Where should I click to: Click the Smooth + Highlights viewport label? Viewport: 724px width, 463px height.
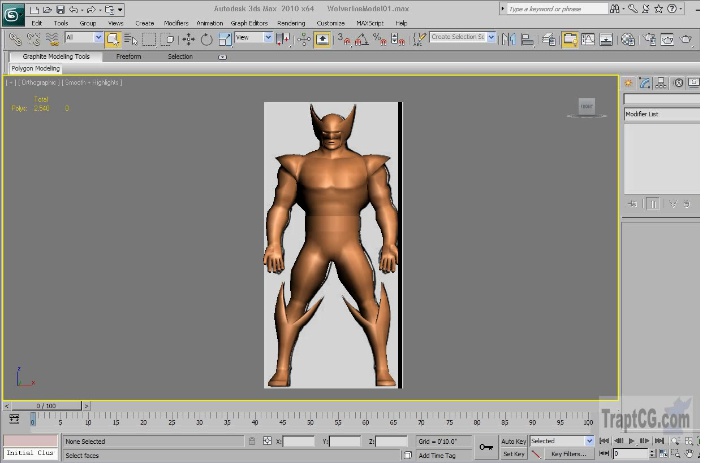click(92, 83)
